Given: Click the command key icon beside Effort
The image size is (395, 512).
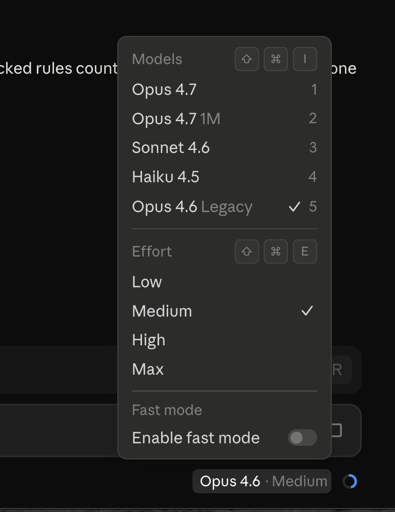Looking at the screenshot, I should 276,251.
